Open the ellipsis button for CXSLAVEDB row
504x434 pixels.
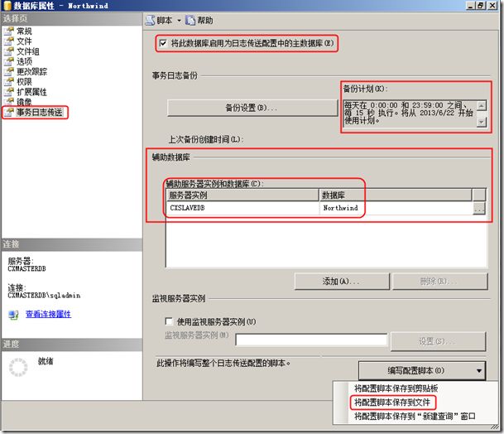point(479,209)
